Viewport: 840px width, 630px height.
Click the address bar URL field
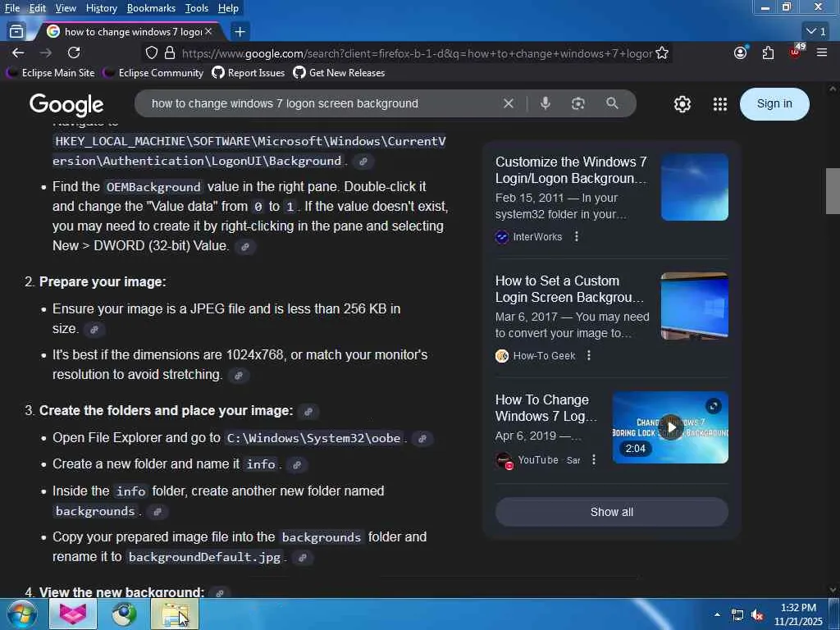point(417,53)
